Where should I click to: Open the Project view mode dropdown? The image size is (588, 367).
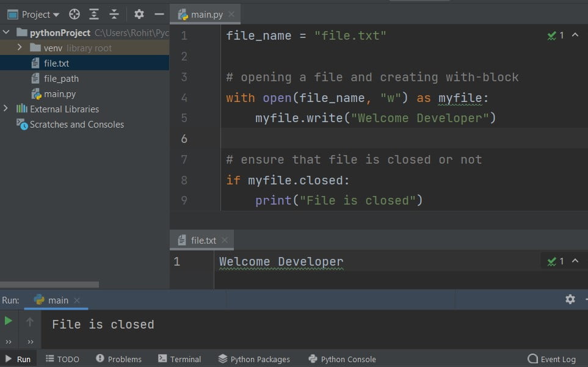pyautogui.click(x=33, y=13)
